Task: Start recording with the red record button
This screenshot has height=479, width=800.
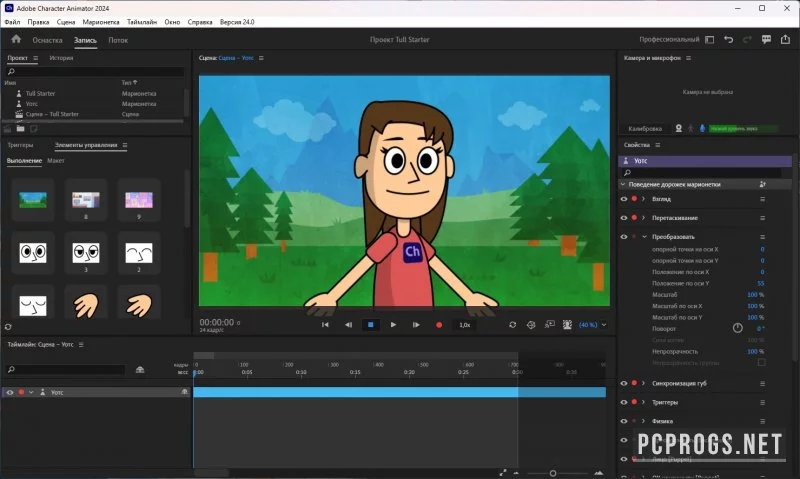Action: [x=439, y=324]
